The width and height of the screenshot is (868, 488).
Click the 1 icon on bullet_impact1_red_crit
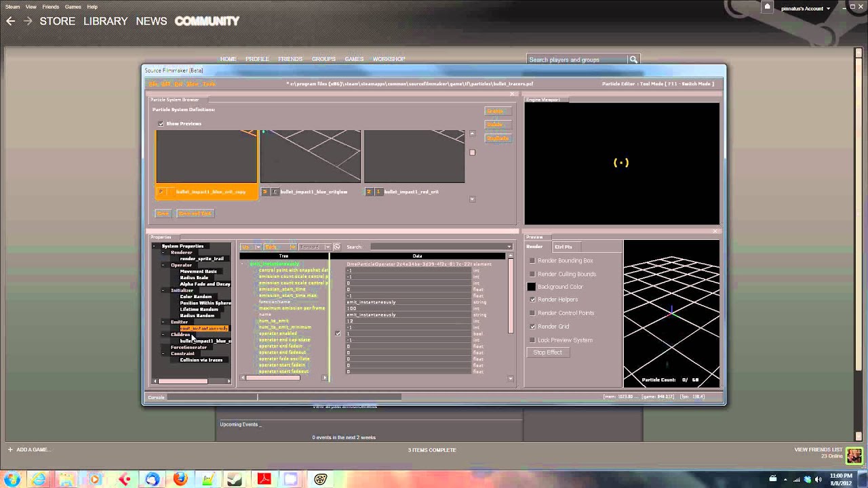click(378, 192)
